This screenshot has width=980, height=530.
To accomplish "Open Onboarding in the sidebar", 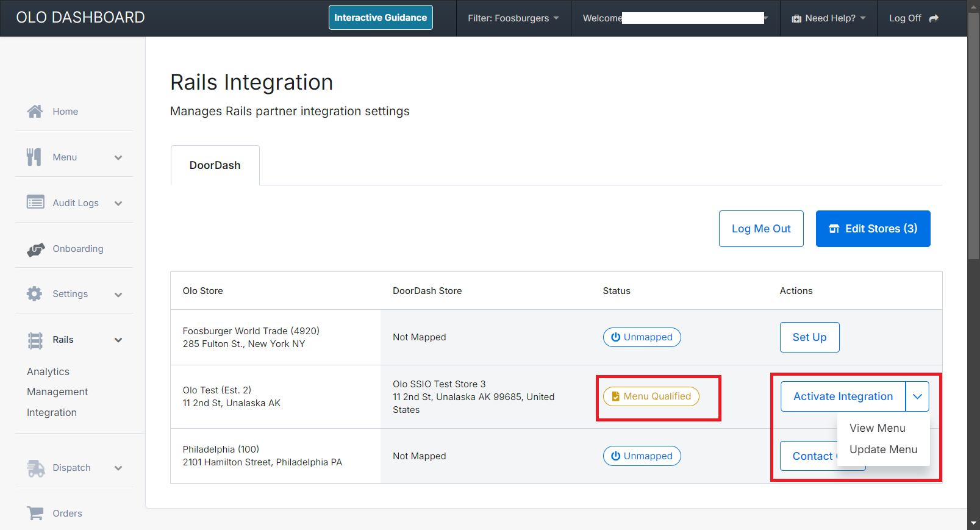I will (x=78, y=249).
